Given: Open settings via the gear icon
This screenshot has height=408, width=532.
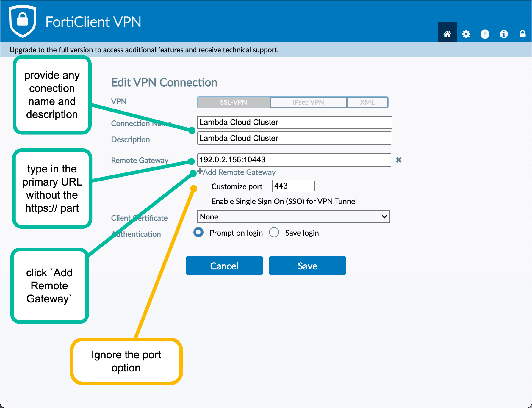Looking at the screenshot, I should pyautogui.click(x=466, y=34).
